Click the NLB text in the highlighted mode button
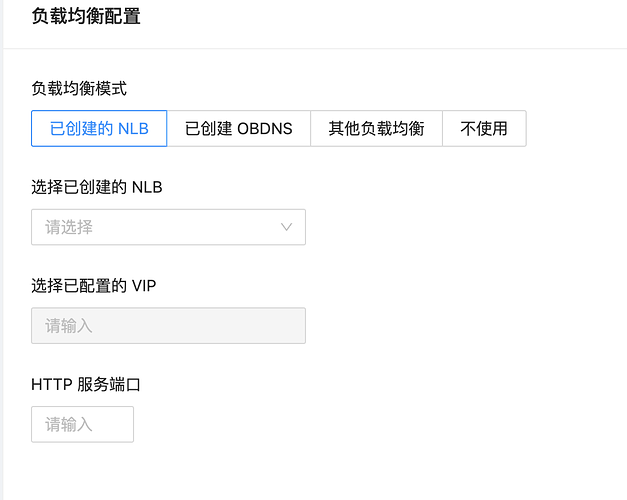 133,129
